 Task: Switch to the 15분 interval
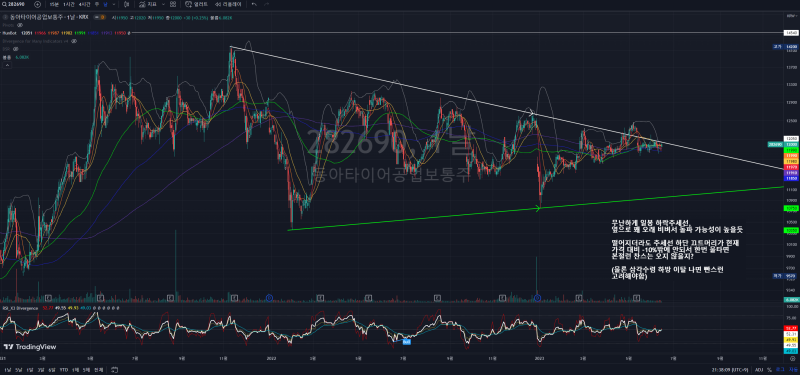pos(54,4)
